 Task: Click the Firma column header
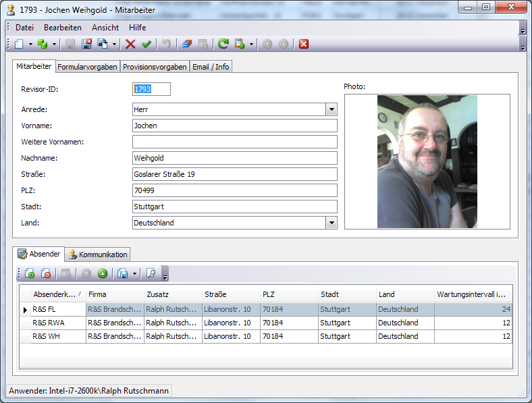tap(115, 294)
